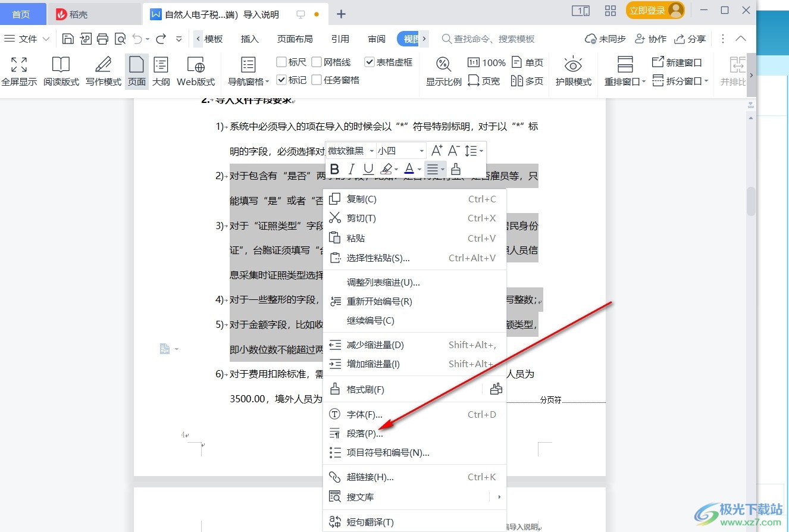789x532 pixels.
Task: Click the Print icon
Action: coord(102,39)
